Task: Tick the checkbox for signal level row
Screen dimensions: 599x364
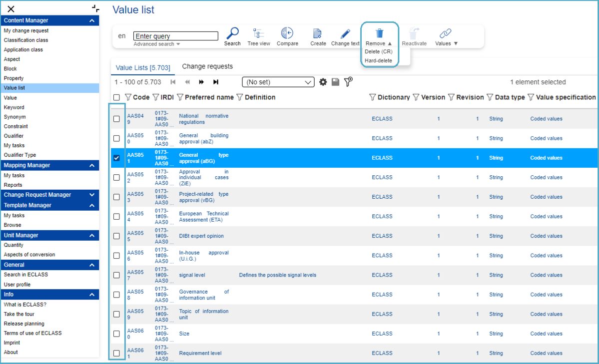Action: point(116,275)
